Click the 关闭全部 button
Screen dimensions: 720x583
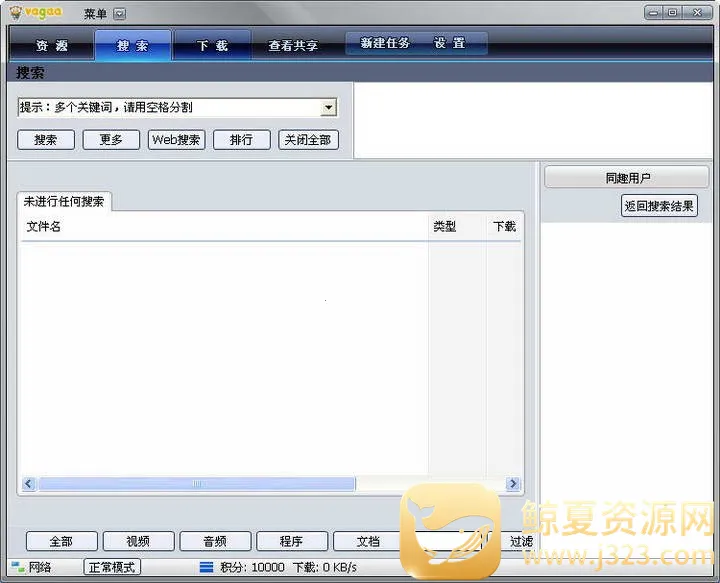point(308,140)
